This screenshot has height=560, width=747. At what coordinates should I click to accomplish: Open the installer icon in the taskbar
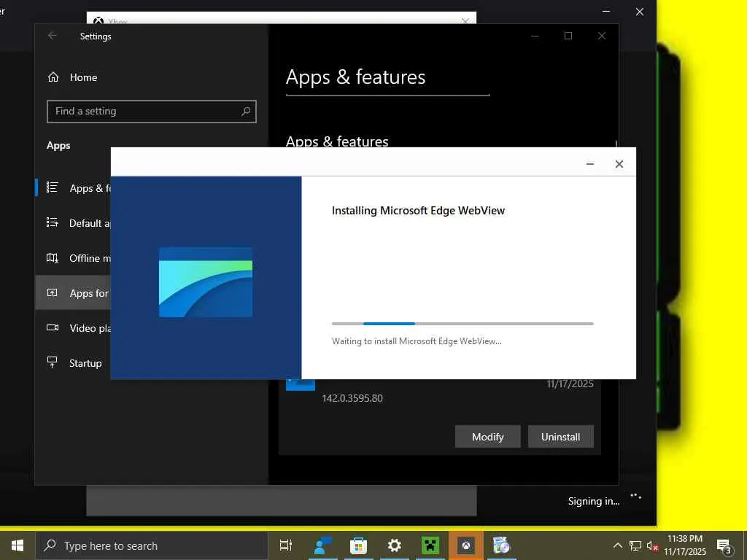click(501, 545)
